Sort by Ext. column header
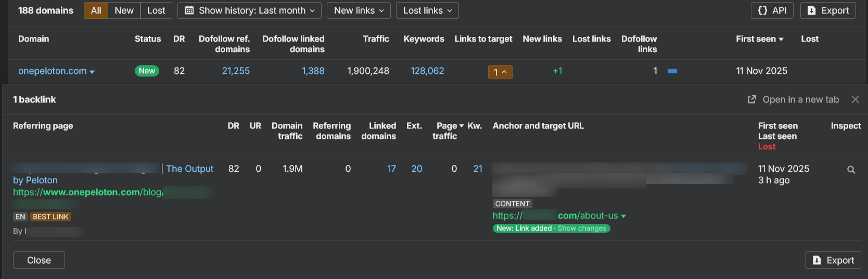 (x=414, y=125)
